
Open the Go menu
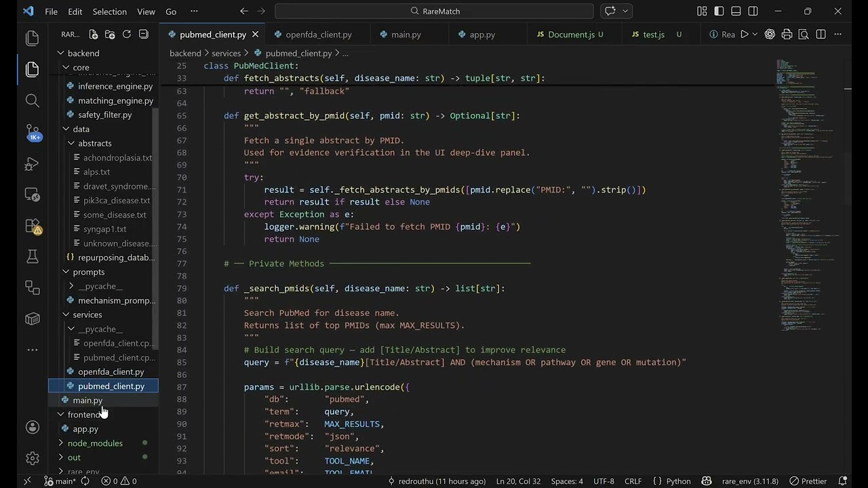[171, 12]
